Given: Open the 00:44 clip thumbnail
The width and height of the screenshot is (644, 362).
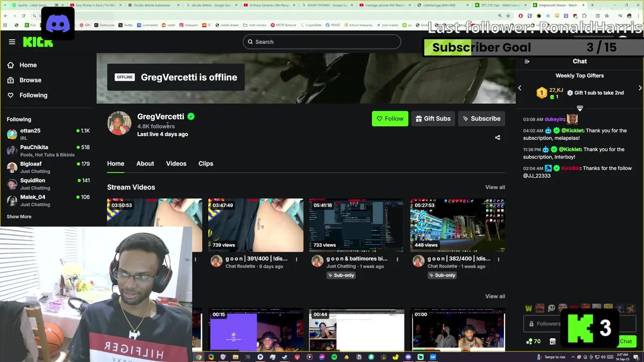Looking at the screenshot, I should (356, 330).
